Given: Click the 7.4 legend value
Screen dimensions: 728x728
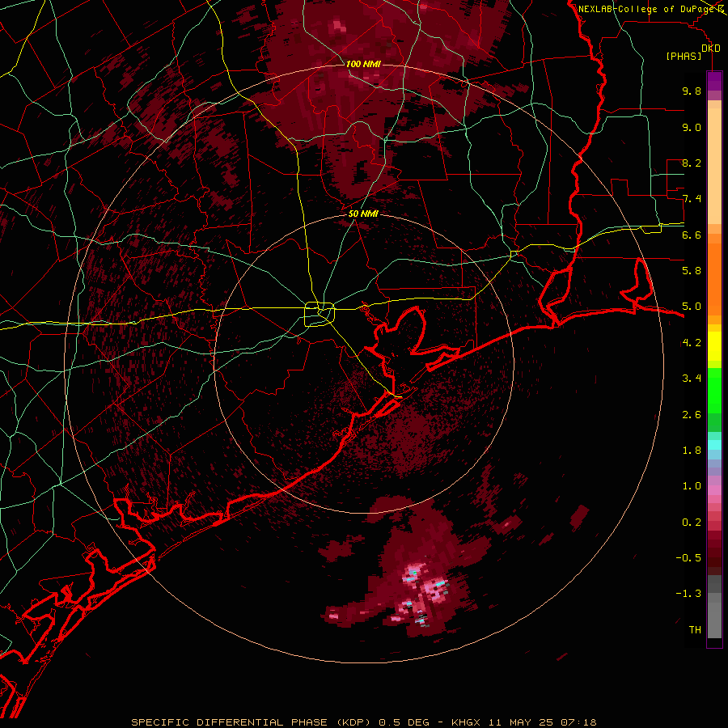Looking at the screenshot, I should (x=692, y=199).
